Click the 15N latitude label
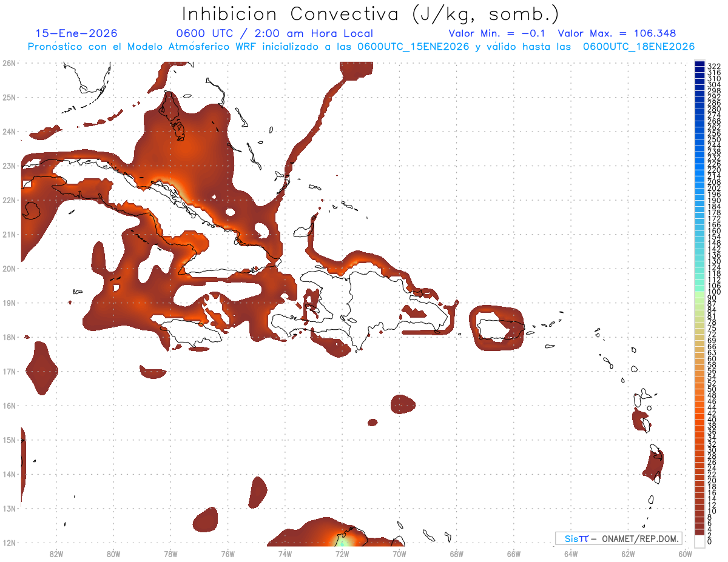The width and height of the screenshot is (728, 562). [9, 440]
